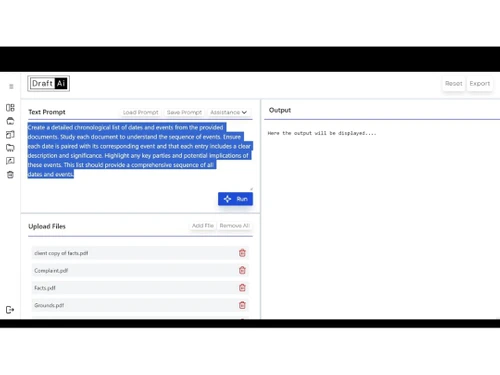Image resolution: width=500 pixels, height=375 pixels.
Task: Select the Complaint.pdf file row
Action: coord(140,270)
